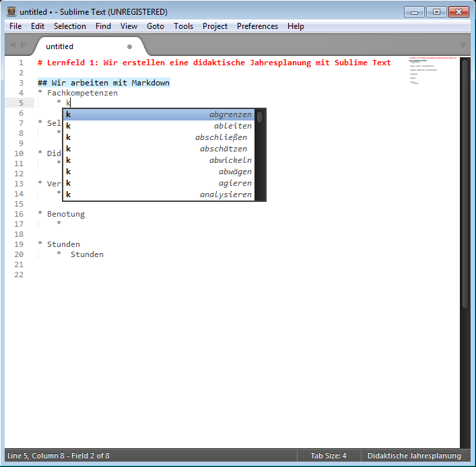Viewport: 476px width, 467px height.
Task: Click the next tab arrow
Action: tap(24, 45)
